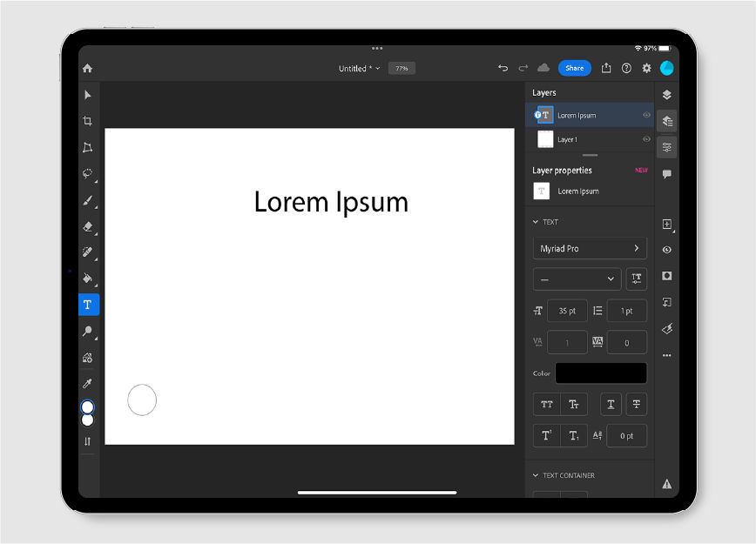
Task: Open the Shapes tool in the toolbar
Action: 87,357
